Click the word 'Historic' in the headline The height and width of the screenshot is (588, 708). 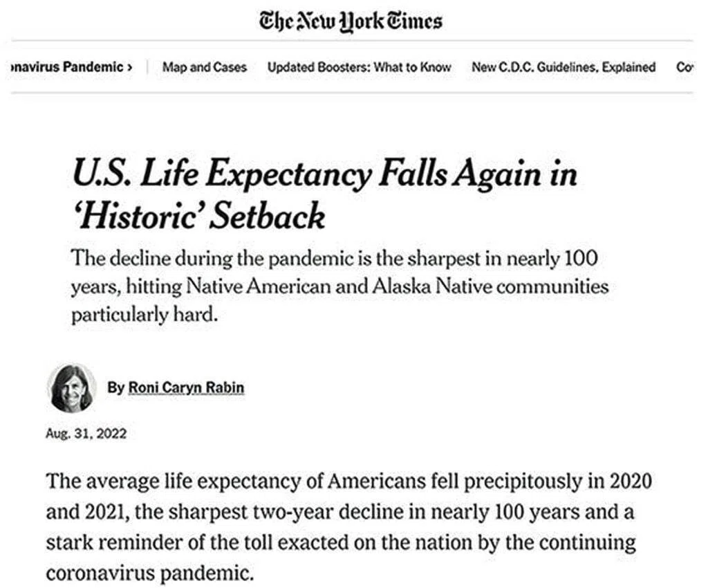click(x=138, y=216)
